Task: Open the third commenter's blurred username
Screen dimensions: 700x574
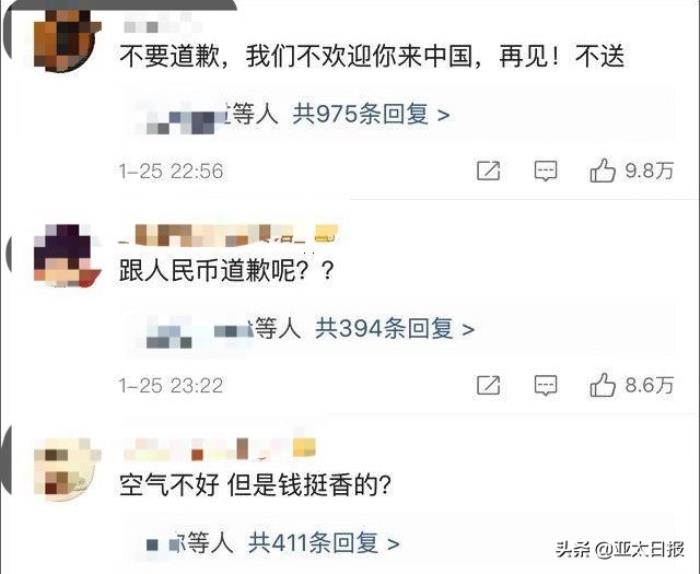Action: 219,449
